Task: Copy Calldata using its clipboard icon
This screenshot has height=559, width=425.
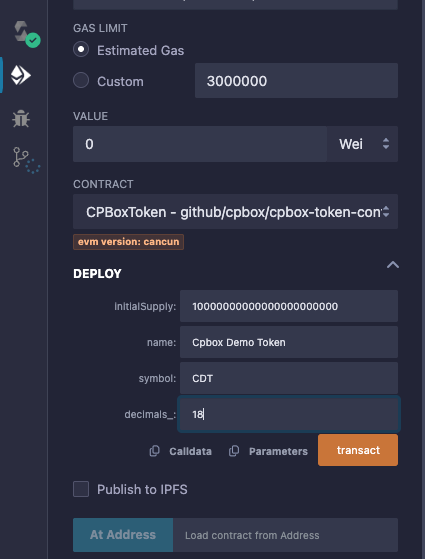Action: (x=154, y=451)
